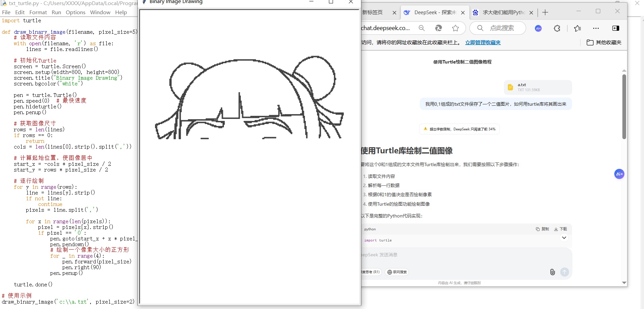644x309 pixels.
Task: Open the Options menu in IDLE
Action: coord(76,12)
